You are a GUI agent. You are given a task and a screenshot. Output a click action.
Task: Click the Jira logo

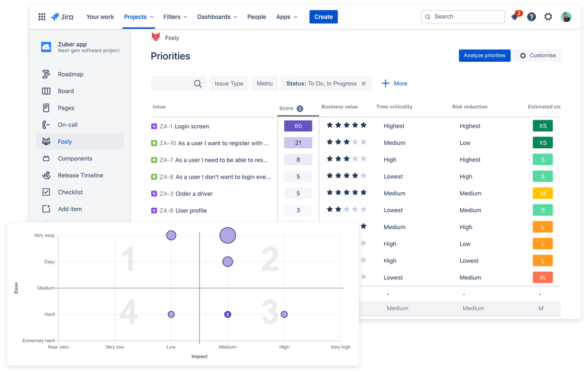click(x=62, y=17)
